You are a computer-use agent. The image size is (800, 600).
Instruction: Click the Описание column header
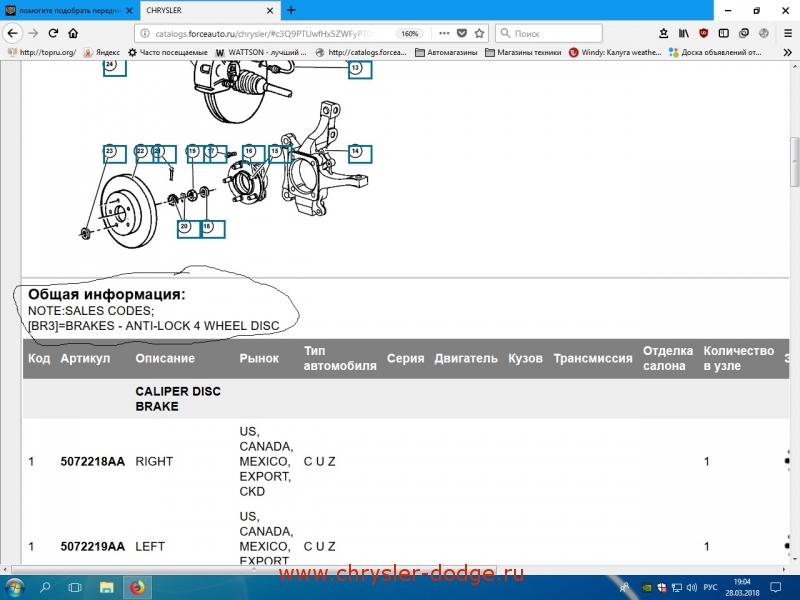click(165, 358)
